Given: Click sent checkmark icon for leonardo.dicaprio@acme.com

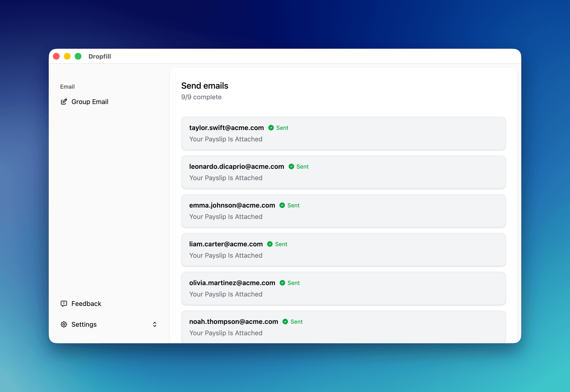Looking at the screenshot, I should click(x=291, y=166).
